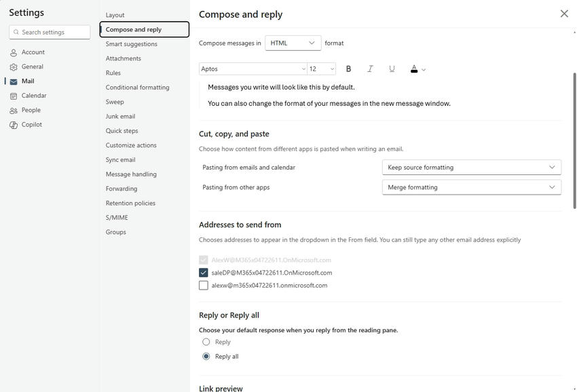Open Pasting from other apps dropdown

[471, 187]
